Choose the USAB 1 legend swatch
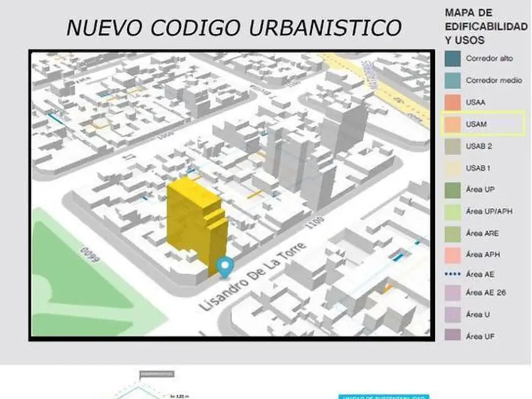The width and height of the screenshot is (532, 399). click(452, 168)
